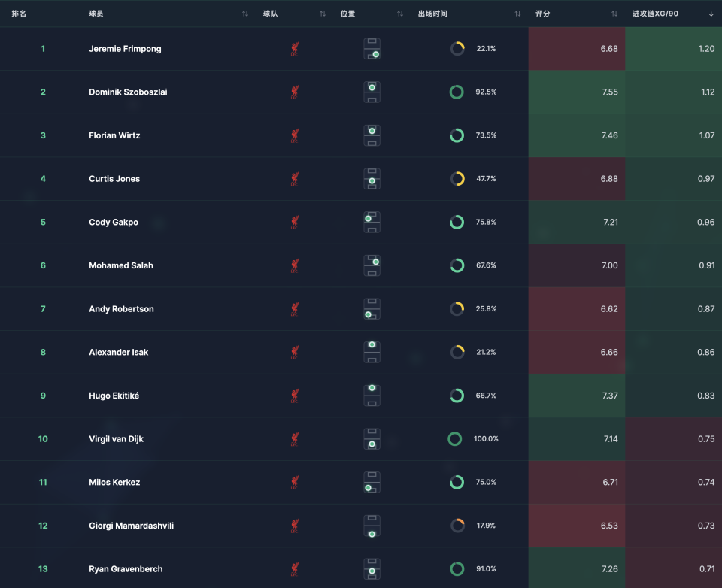Viewport: 722px width, 588px height.
Task: Click the 排名 column header
Action: [20, 14]
